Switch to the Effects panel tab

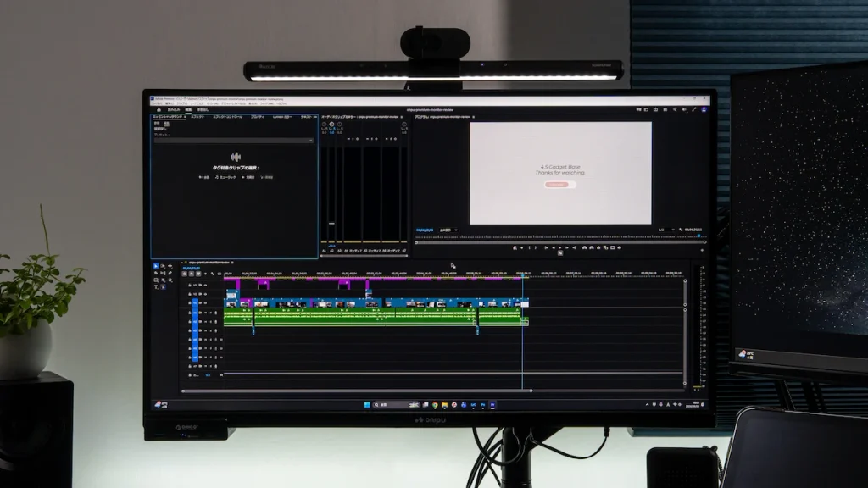click(x=198, y=117)
